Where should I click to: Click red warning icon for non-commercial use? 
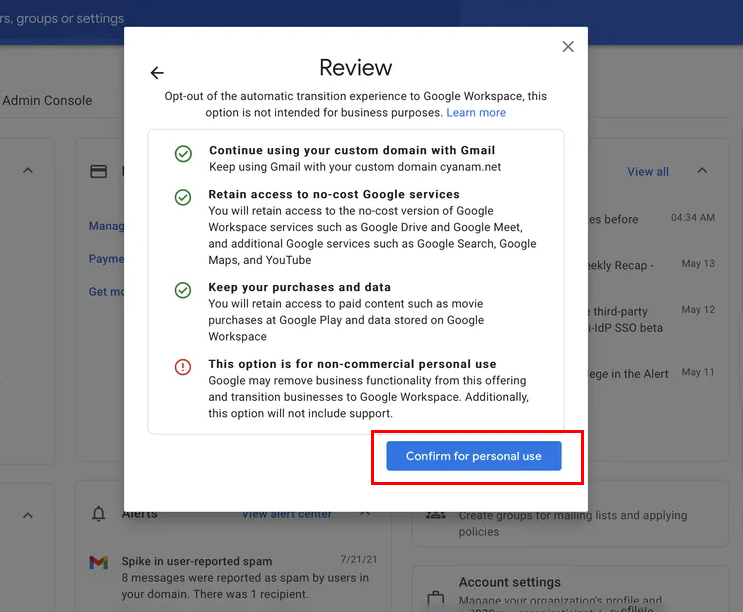click(183, 367)
